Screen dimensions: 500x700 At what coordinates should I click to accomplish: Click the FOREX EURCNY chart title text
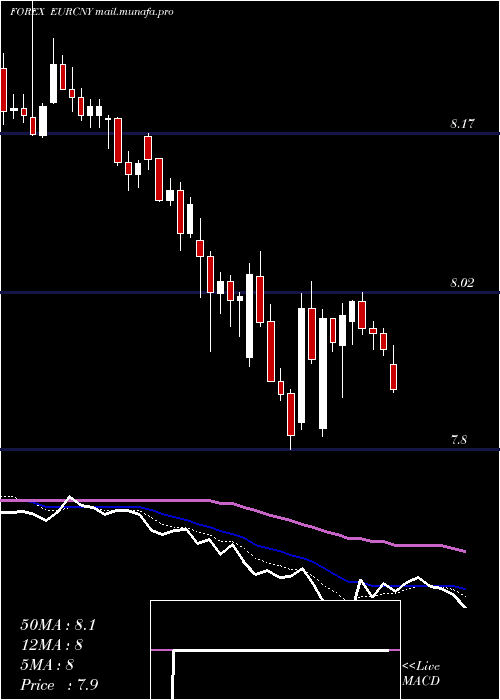(x=51, y=12)
